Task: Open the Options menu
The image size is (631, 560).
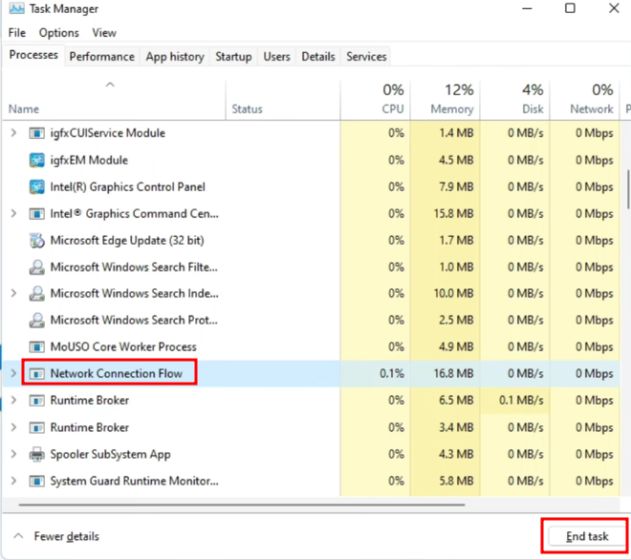Action: click(x=59, y=33)
